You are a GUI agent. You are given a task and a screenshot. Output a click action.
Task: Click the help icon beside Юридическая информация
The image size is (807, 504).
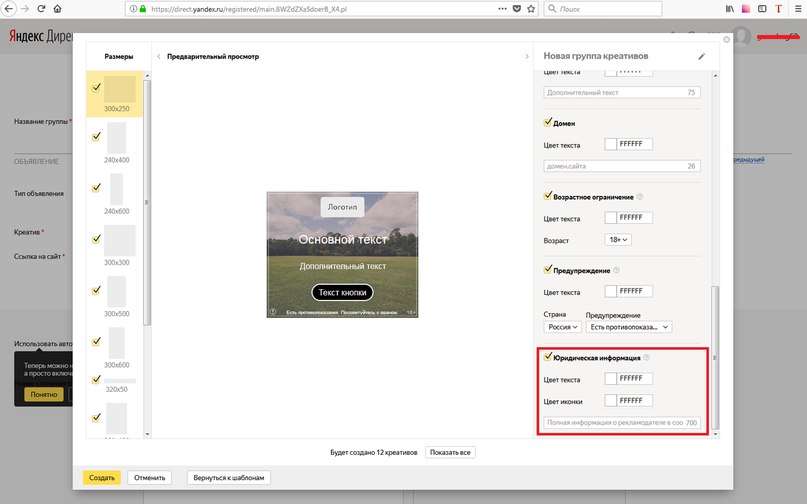coord(647,357)
